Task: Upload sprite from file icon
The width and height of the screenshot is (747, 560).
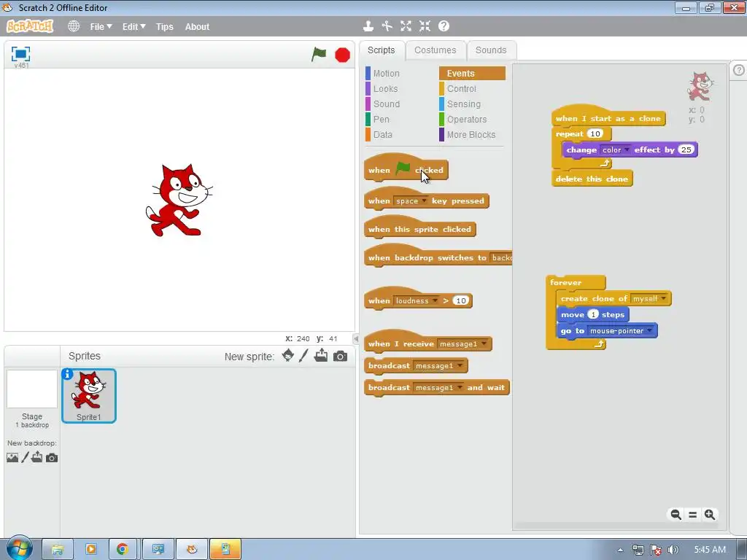Action: point(321,356)
